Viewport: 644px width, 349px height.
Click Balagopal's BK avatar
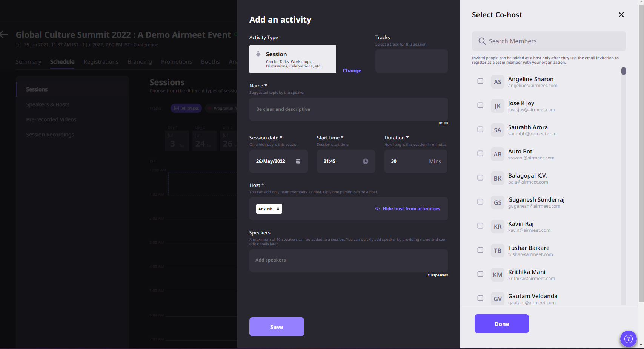tap(498, 178)
